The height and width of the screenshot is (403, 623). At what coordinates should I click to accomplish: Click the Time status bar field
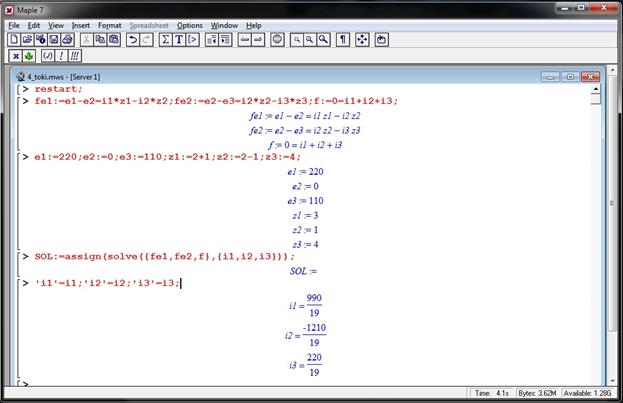tap(492, 393)
